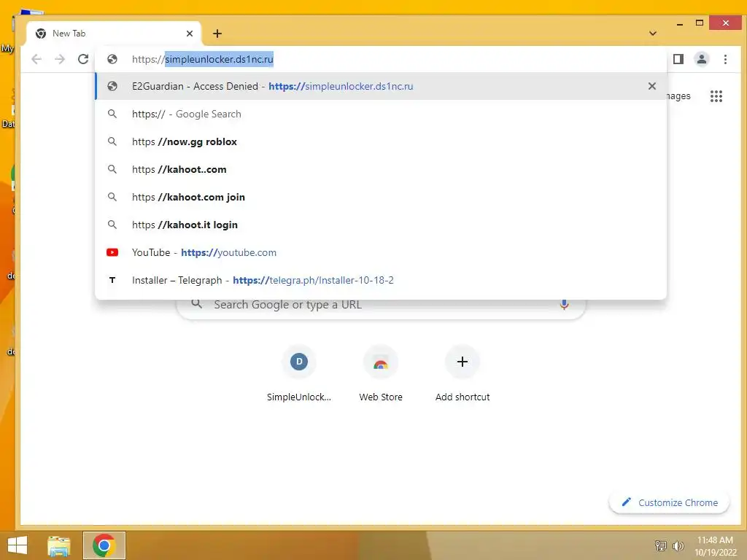Click the browser back arrow

pos(36,59)
